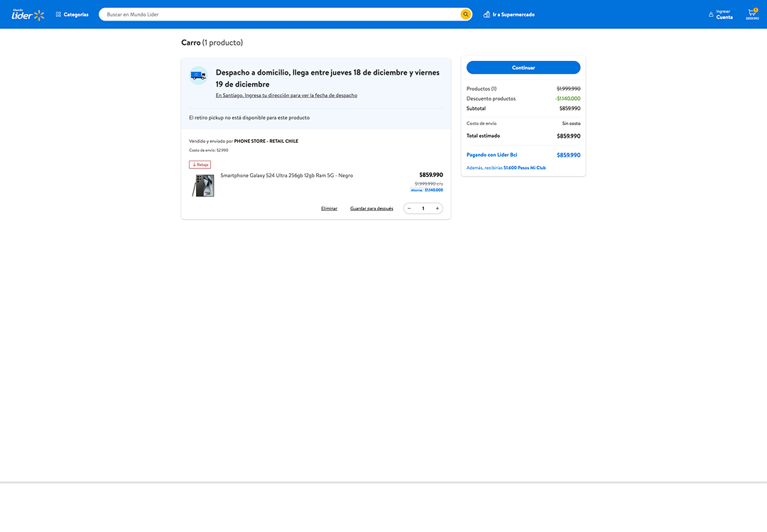767x532 pixels.
Task: Decrease quantity with the minus button
Action: (410, 209)
